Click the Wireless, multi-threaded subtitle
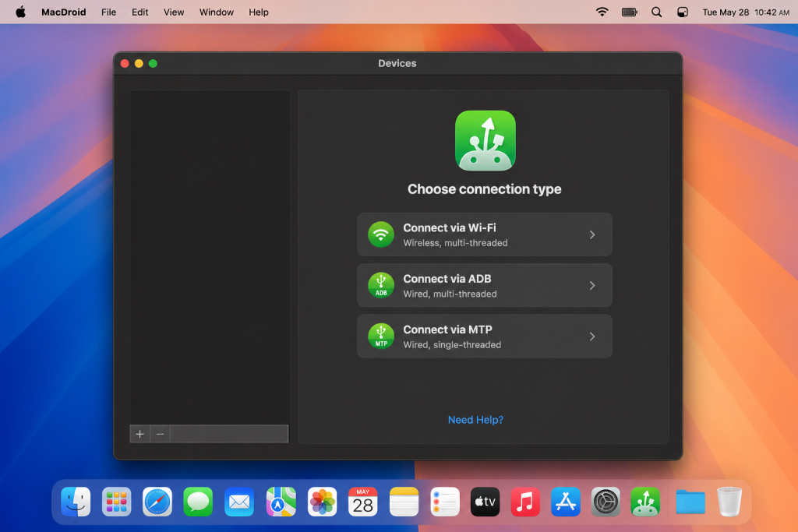Image resolution: width=798 pixels, height=532 pixels. click(455, 243)
